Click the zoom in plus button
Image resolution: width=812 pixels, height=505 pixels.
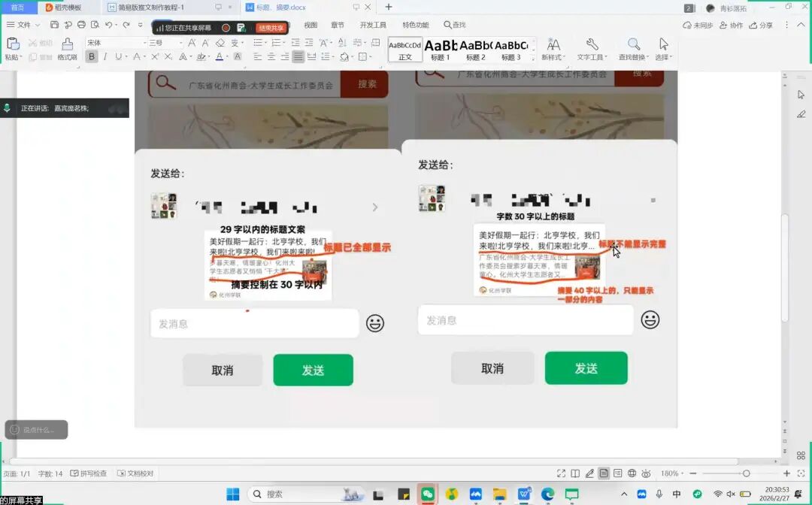coord(786,473)
